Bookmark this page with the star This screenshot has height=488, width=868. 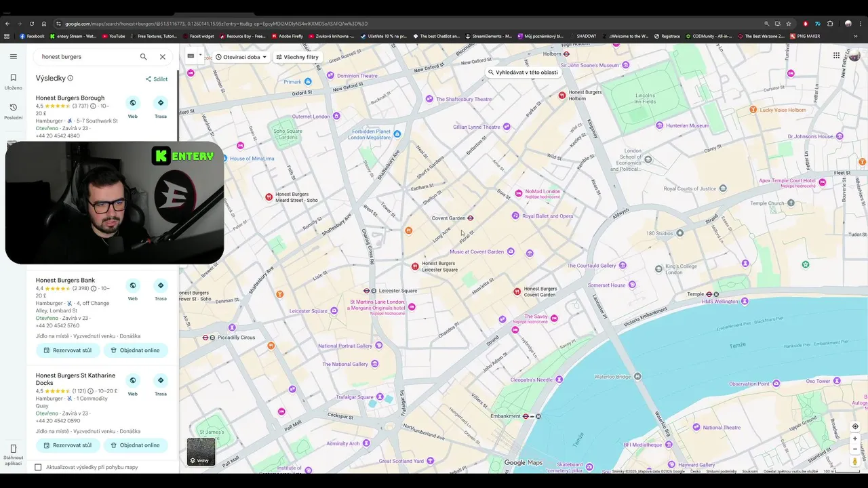point(789,24)
